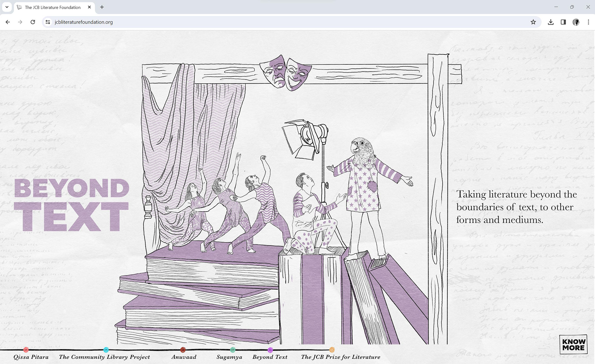Reload the current page
The height and width of the screenshot is (364, 595).
[33, 22]
